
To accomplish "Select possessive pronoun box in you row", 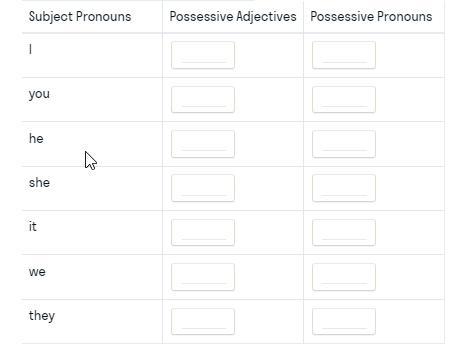I will [344, 99].
